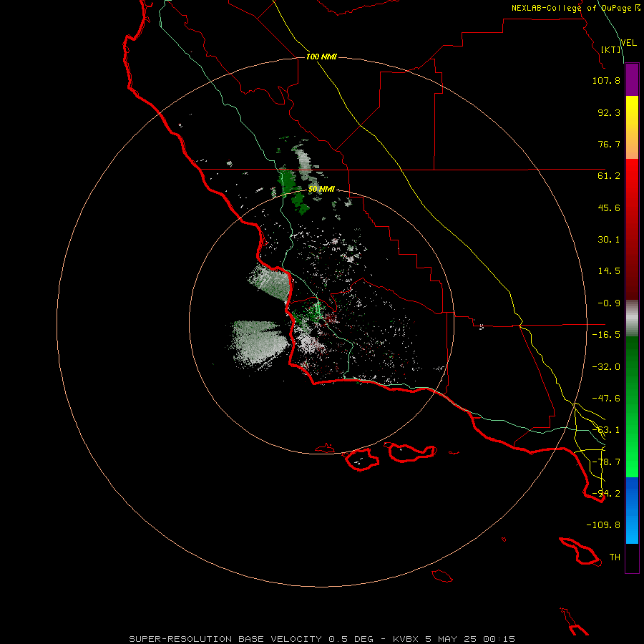This screenshot has height=644, width=644.
Task: Click the 30.1 scale value
Action: pyautogui.click(x=609, y=240)
